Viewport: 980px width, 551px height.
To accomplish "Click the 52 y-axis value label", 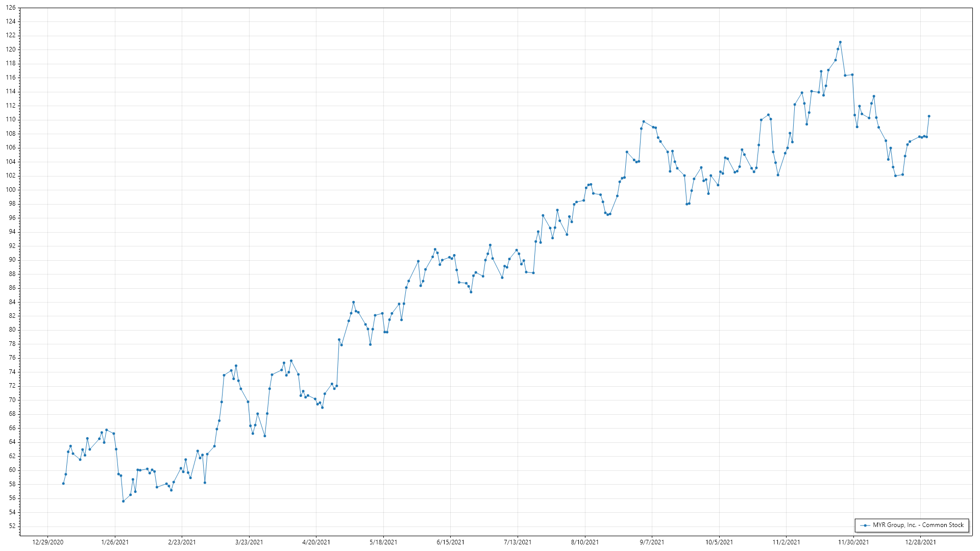I will coord(12,526).
